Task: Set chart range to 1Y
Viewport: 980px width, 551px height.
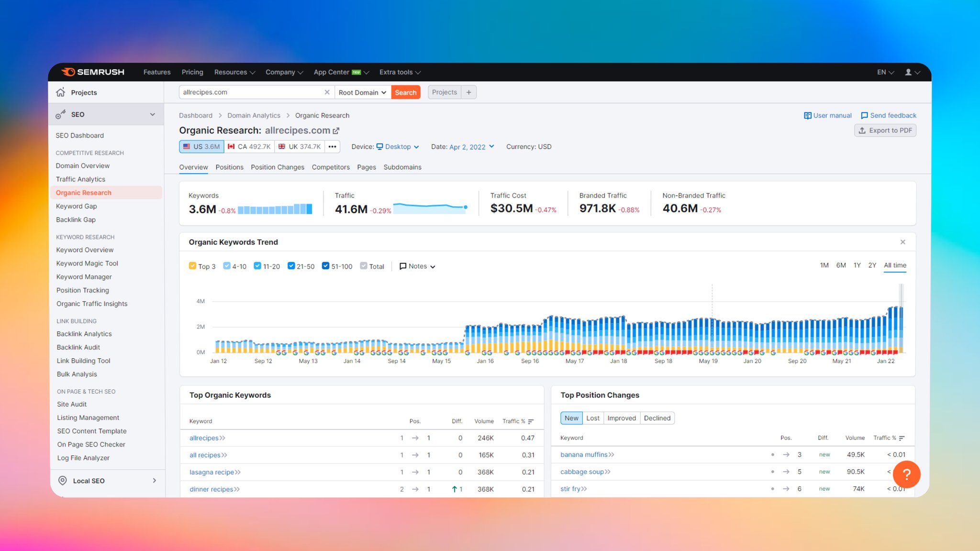Action: tap(857, 265)
